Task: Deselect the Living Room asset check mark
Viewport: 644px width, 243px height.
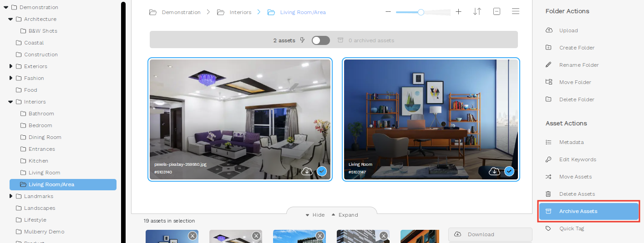Action: coord(509,171)
